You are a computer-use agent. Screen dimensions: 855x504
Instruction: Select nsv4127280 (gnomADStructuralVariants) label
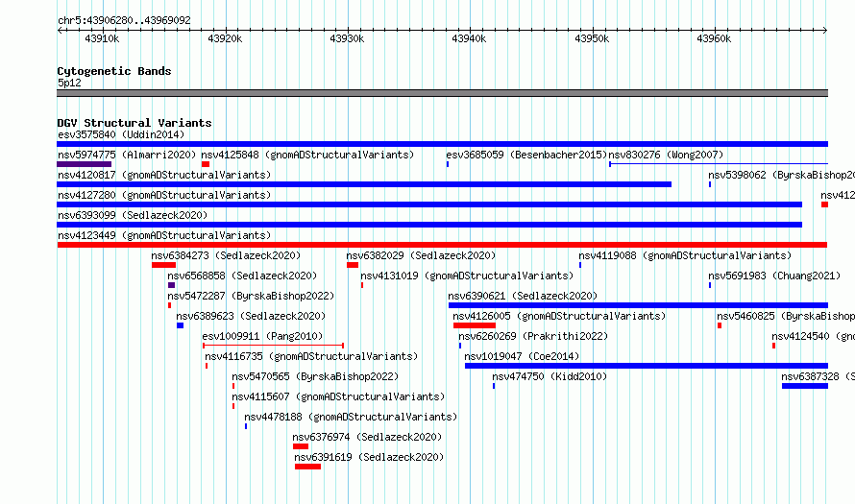[x=164, y=195]
